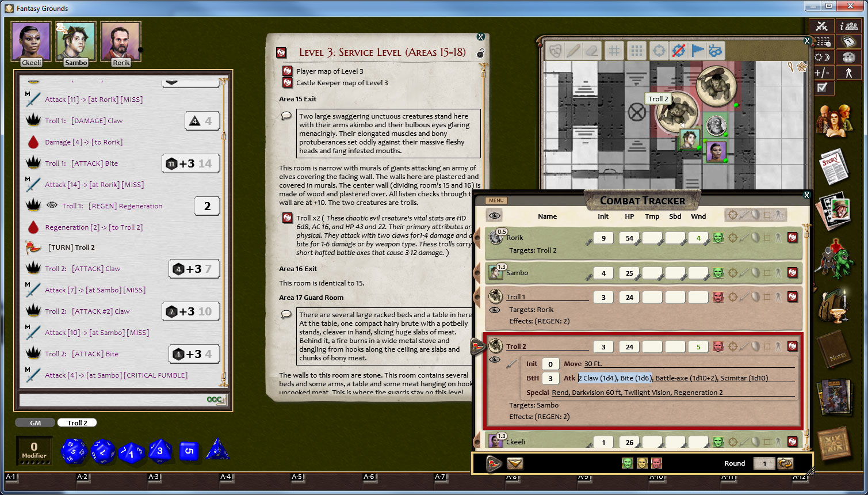This screenshot has height=495, width=868.
Task: Toggle Troll 1 visibility eye icon
Action: point(494,310)
